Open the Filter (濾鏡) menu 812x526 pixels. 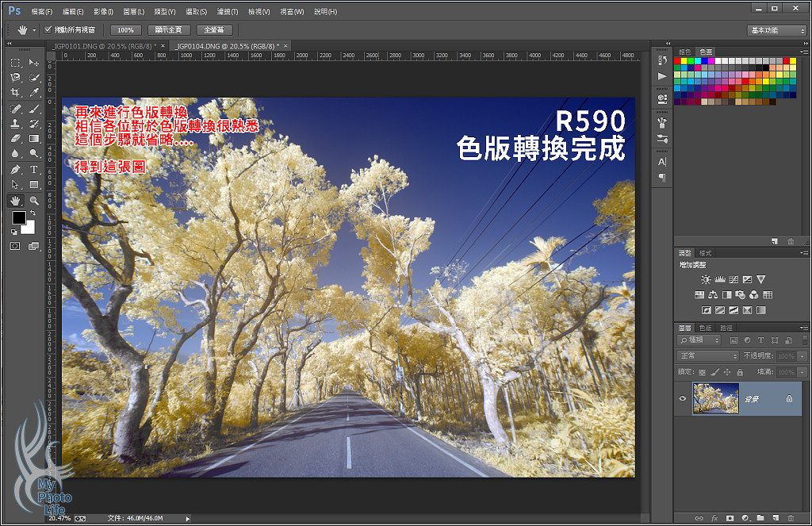227,12
